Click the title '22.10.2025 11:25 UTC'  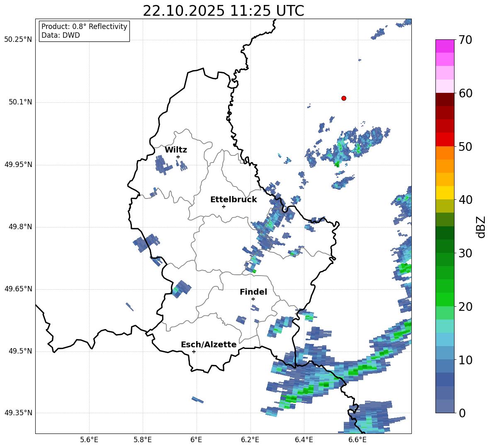click(223, 11)
